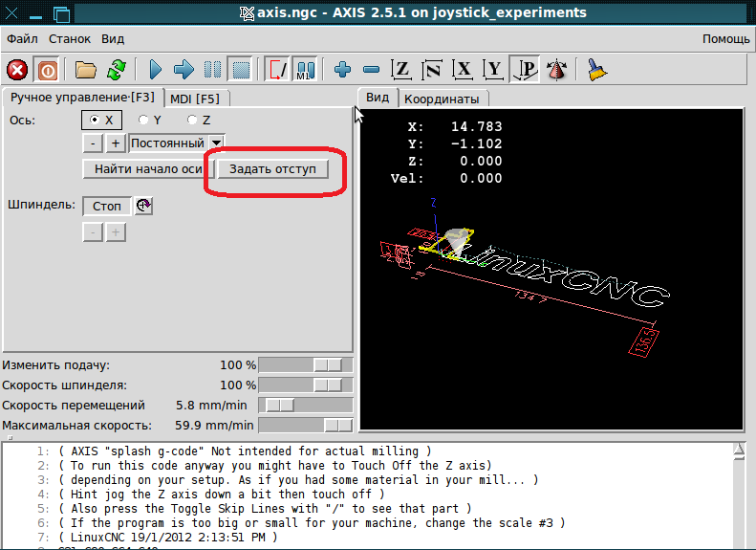The image size is (756, 550).
Task: Adjust Скорость шпинделя slider
Action: click(x=306, y=385)
